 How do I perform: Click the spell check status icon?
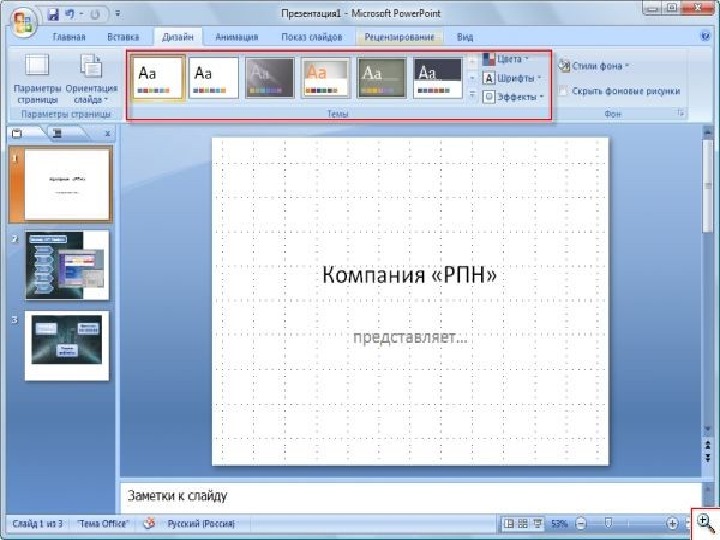coord(149,523)
